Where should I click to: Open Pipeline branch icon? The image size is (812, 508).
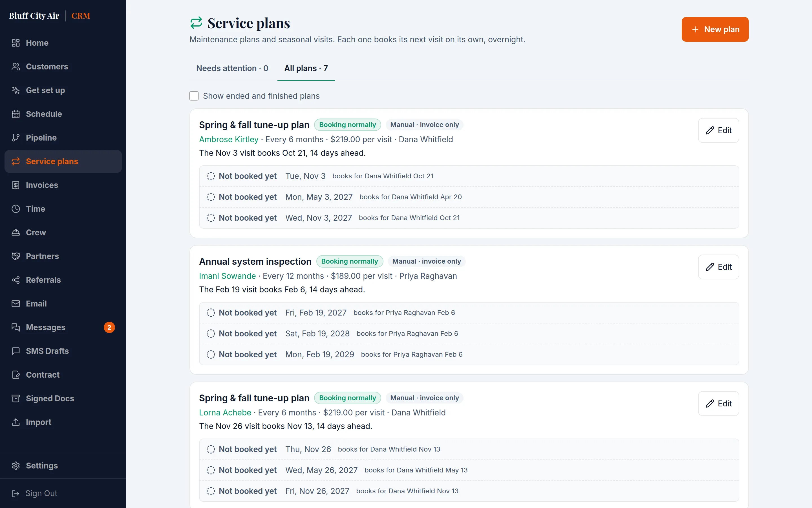coord(16,138)
